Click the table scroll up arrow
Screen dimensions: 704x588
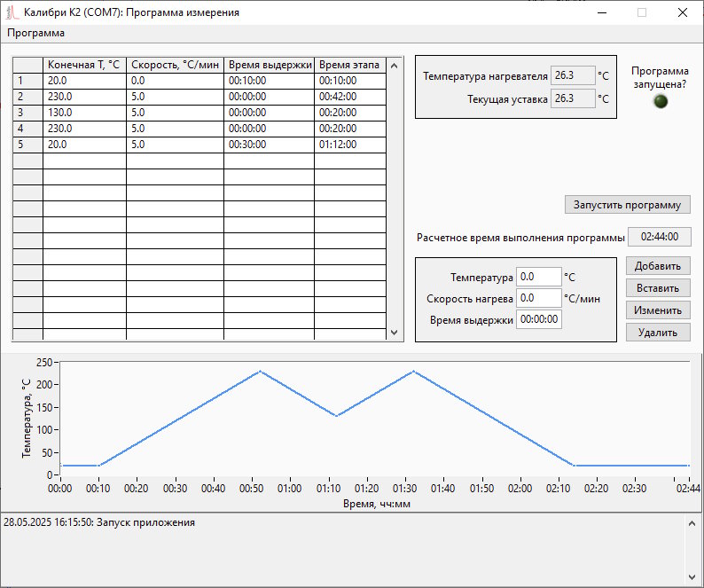tap(395, 66)
